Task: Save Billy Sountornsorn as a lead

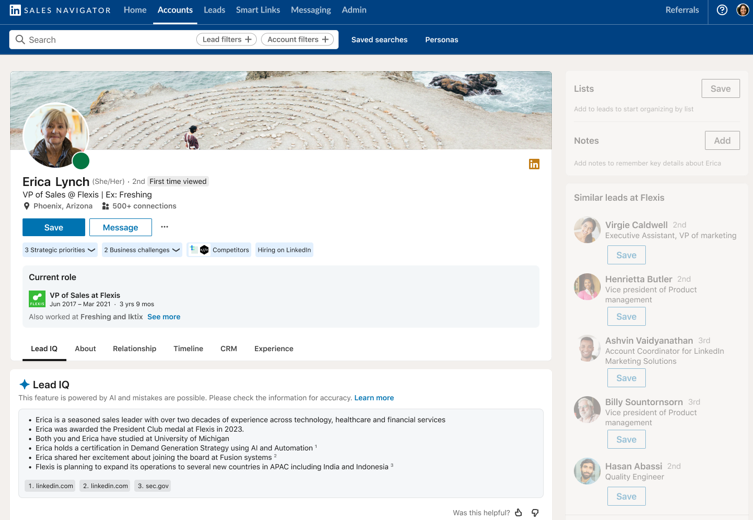Action: pyautogui.click(x=626, y=439)
